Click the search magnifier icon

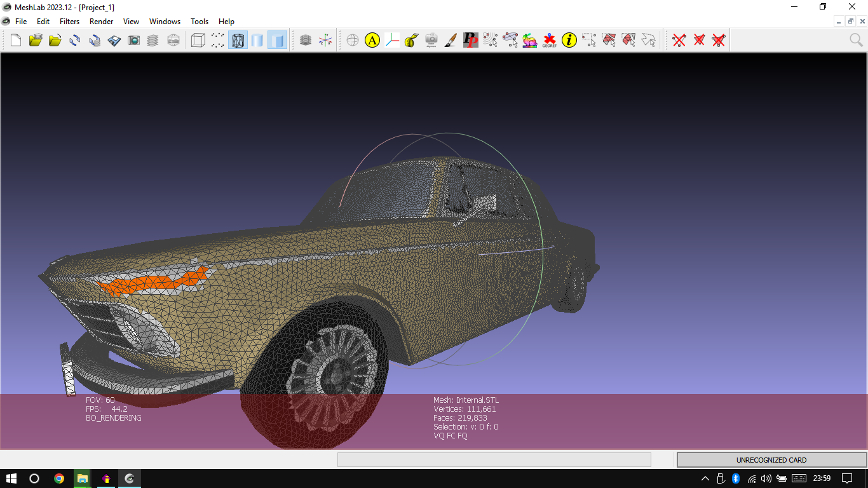pyautogui.click(x=856, y=41)
